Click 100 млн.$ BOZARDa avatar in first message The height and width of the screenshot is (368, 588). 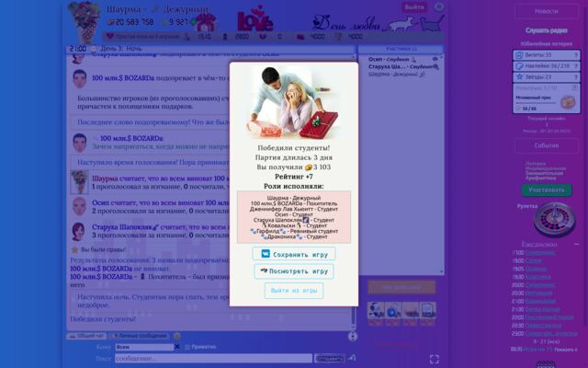tap(80, 79)
